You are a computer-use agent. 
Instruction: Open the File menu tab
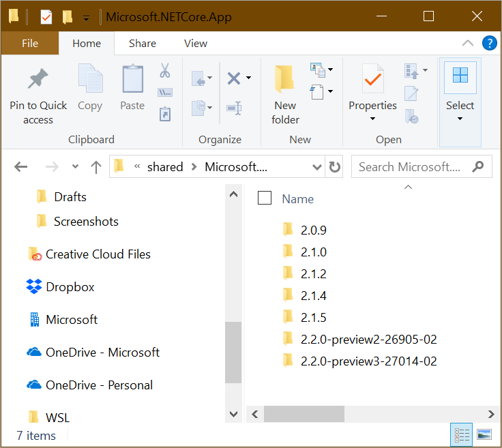point(30,43)
